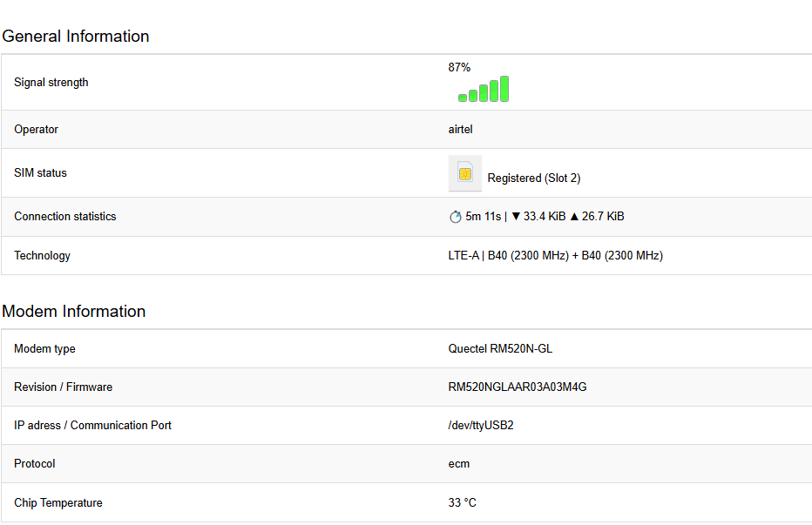The width and height of the screenshot is (812, 525).
Task: Click the airtel operator name
Action: [460, 130]
